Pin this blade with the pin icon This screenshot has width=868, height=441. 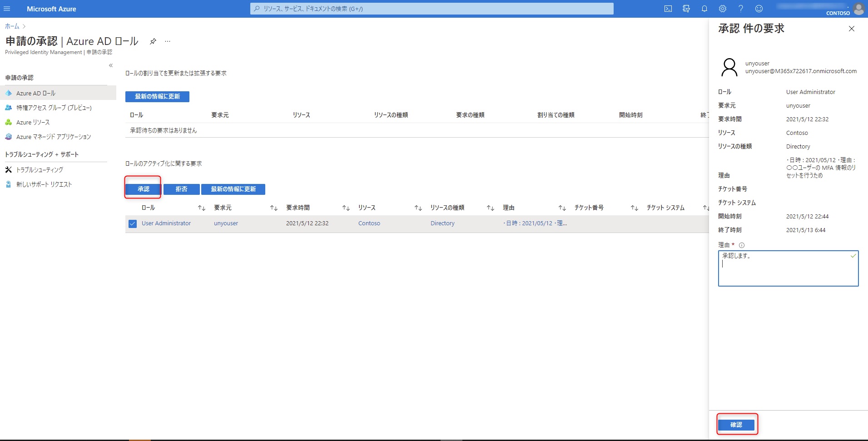click(x=153, y=41)
